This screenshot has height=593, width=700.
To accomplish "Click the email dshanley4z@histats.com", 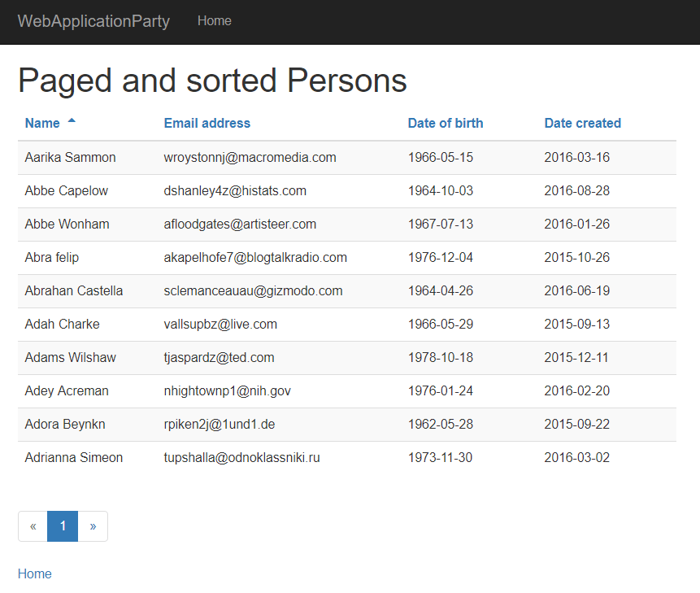I will click(235, 190).
